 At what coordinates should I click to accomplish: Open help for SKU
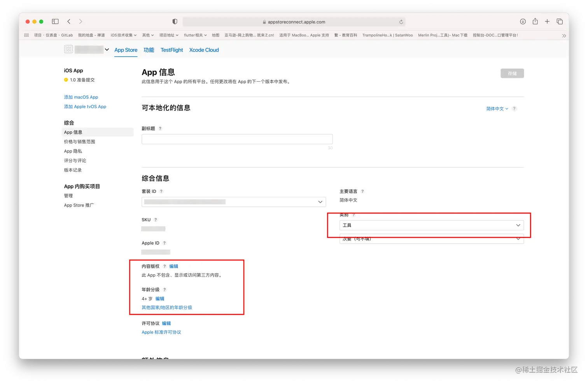(156, 220)
